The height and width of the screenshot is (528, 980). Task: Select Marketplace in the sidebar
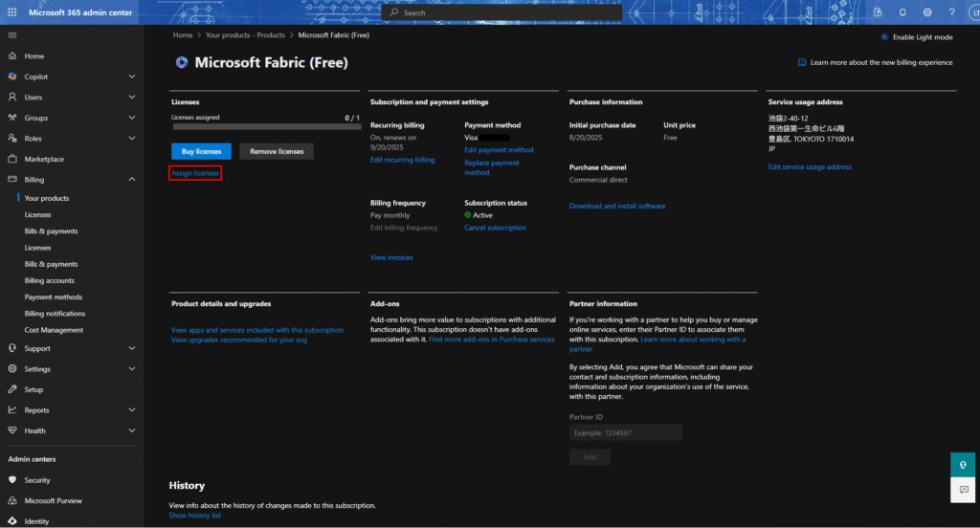click(44, 159)
